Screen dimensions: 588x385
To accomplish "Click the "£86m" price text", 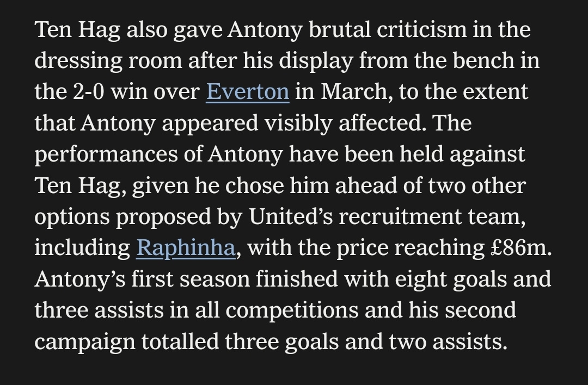I will (521, 248).
